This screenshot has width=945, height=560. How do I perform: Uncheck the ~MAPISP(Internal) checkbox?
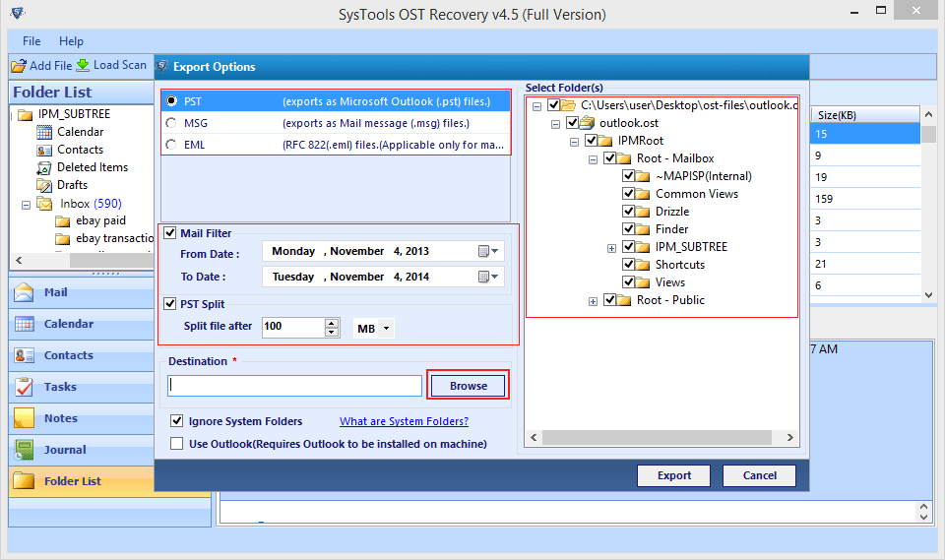[x=628, y=176]
